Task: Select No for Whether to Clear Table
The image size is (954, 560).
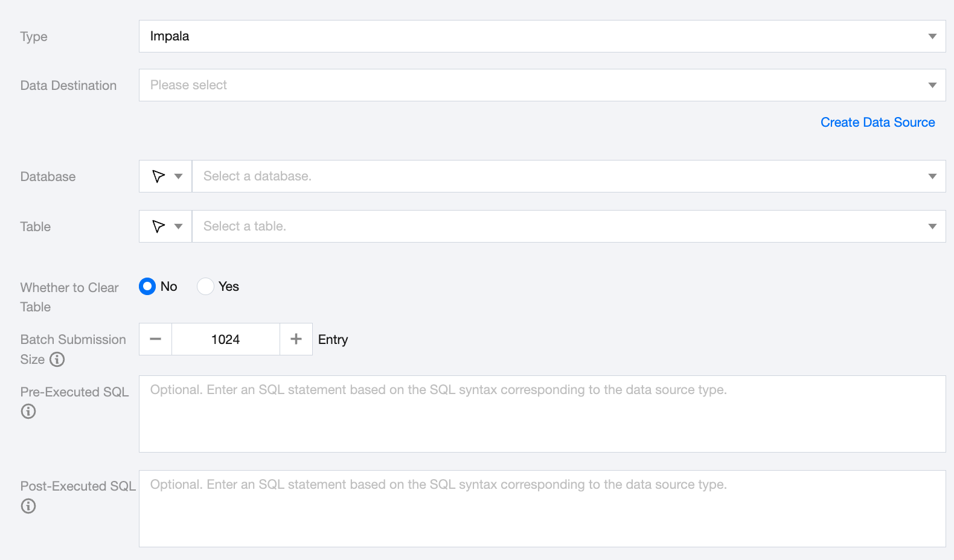Action: pyautogui.click(x=147, y=287)
